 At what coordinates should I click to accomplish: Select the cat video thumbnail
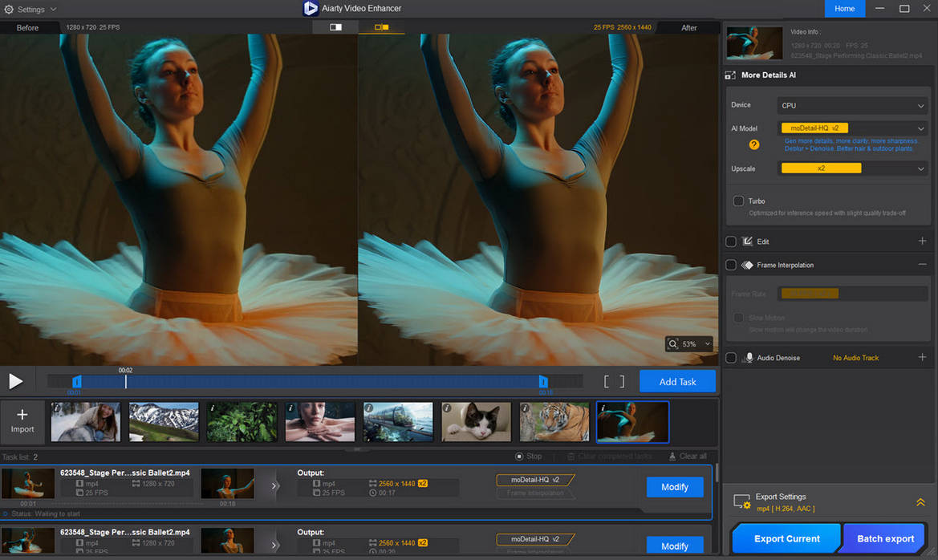click(476, 421)
